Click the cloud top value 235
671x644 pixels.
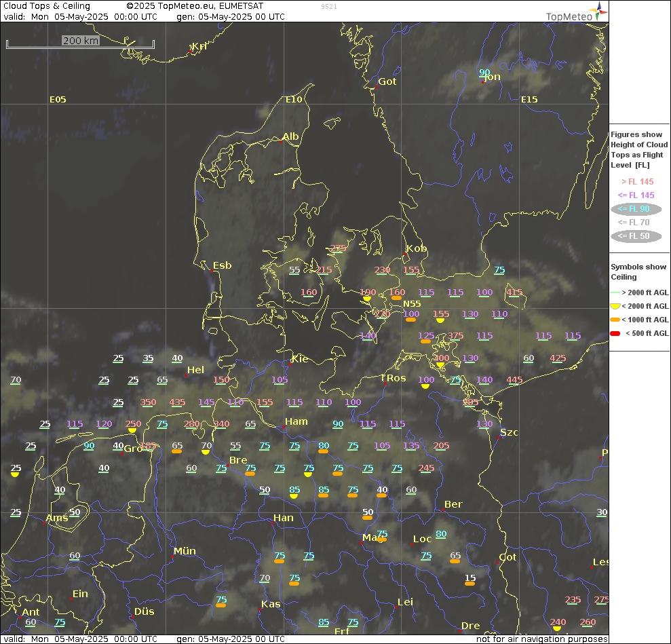(x=573, y=599)
